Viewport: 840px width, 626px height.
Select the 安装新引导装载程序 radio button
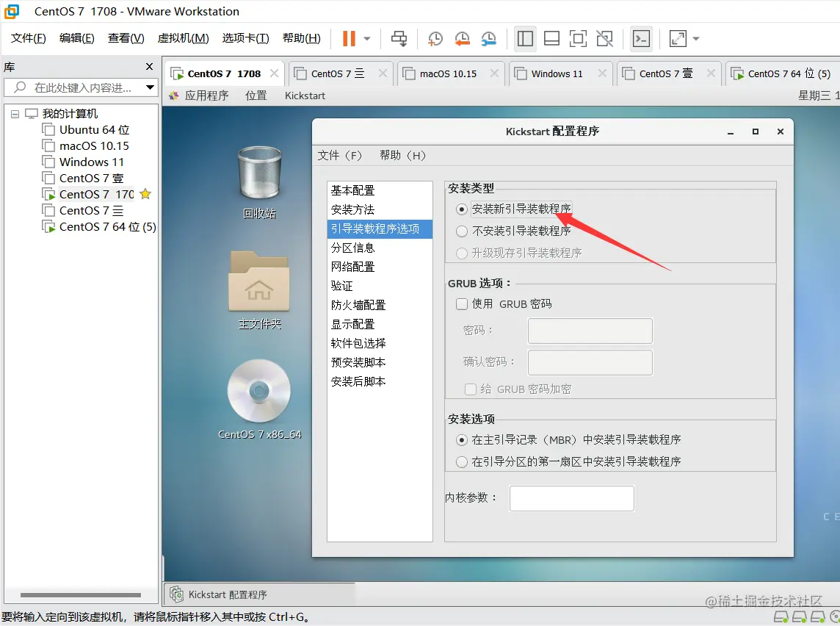461,209
